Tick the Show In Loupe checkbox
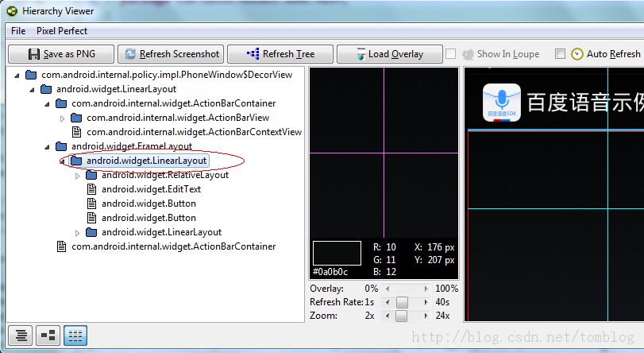The width and height of the screenshot is (644, 353). point(450,54)
